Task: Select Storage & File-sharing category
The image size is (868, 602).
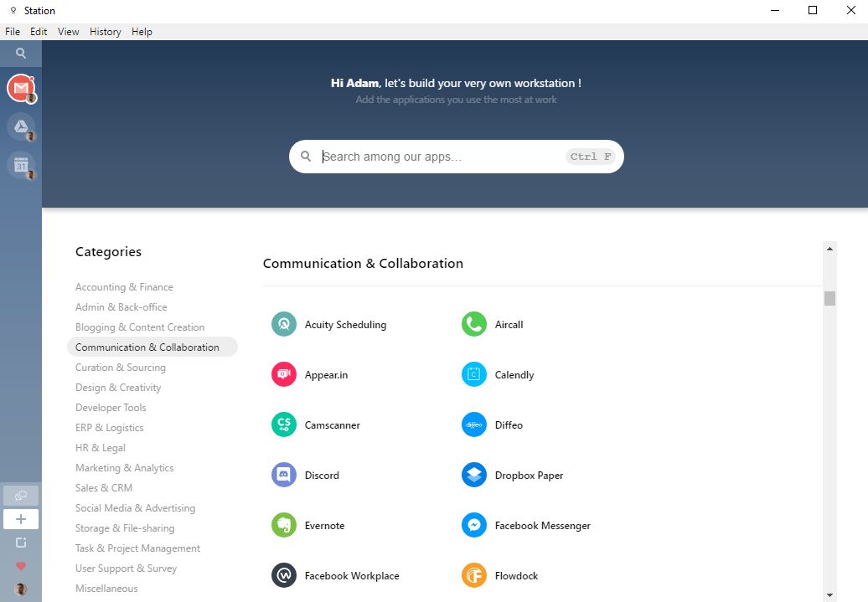Action: (125, 528)
